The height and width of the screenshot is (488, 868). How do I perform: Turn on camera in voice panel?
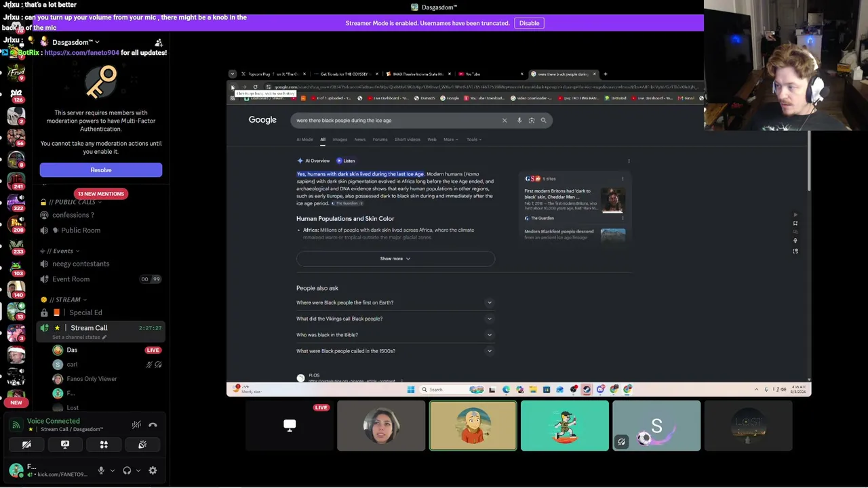[26, 445]
